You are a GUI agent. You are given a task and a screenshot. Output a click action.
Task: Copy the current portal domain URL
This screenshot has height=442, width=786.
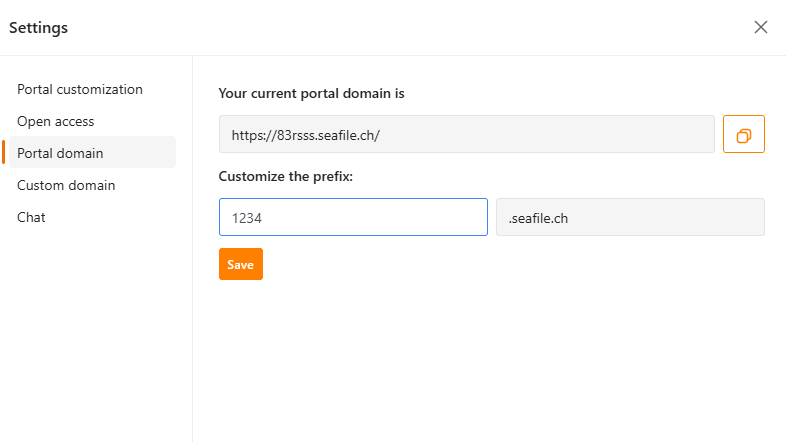(x=743, y=134)
